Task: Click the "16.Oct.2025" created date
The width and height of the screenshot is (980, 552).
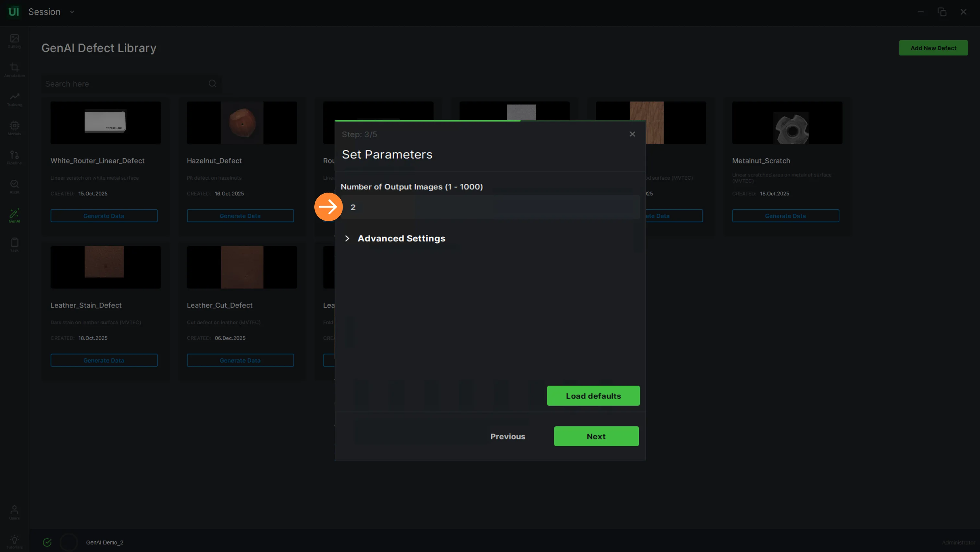Action: pyautogui.click(x=229, y=194)
